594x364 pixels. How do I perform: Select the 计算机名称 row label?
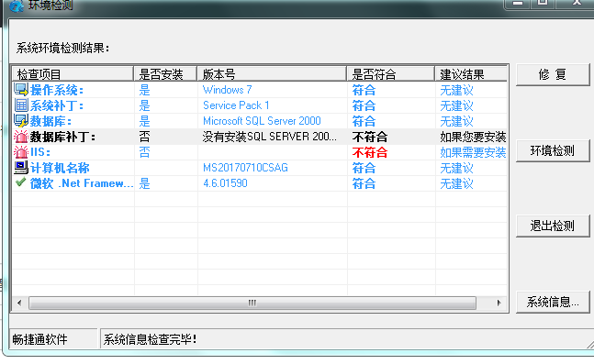(x=60, y=168)
